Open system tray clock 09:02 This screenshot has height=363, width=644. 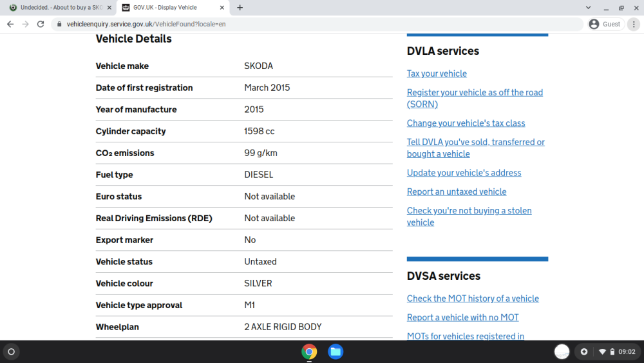click(x=627, y=352)
